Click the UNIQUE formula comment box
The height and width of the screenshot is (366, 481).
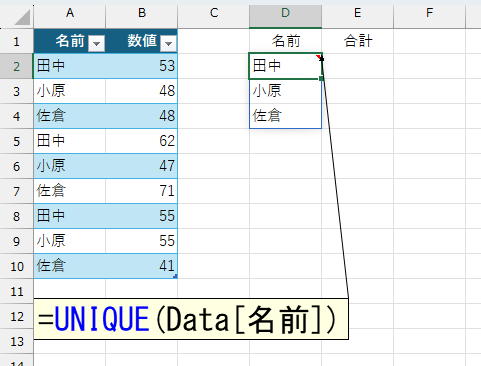coord(191,319)
